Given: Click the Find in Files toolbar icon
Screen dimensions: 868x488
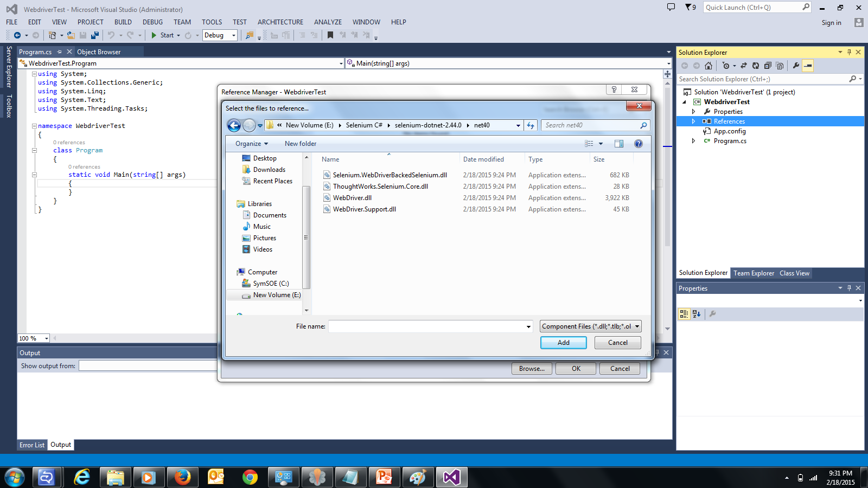Looking at the screenshot, I should click(250, 35).
